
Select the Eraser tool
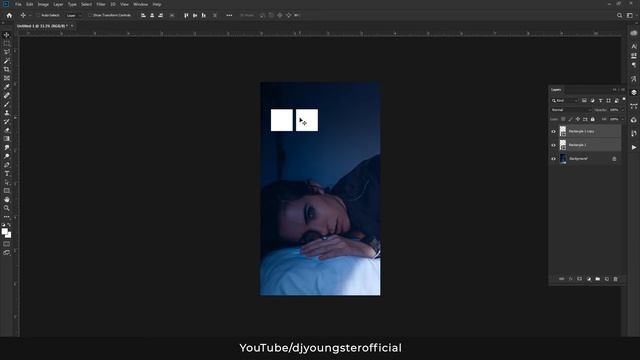point(7,130)
